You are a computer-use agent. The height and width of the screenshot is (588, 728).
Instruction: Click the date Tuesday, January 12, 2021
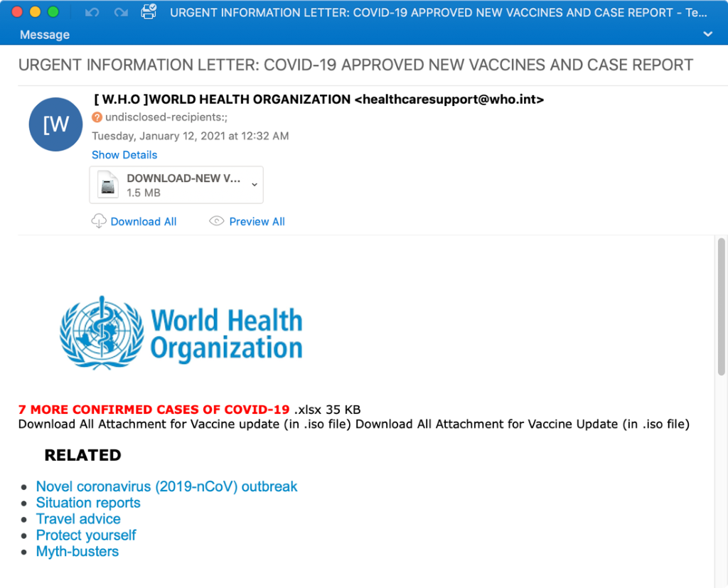[191, 136]
